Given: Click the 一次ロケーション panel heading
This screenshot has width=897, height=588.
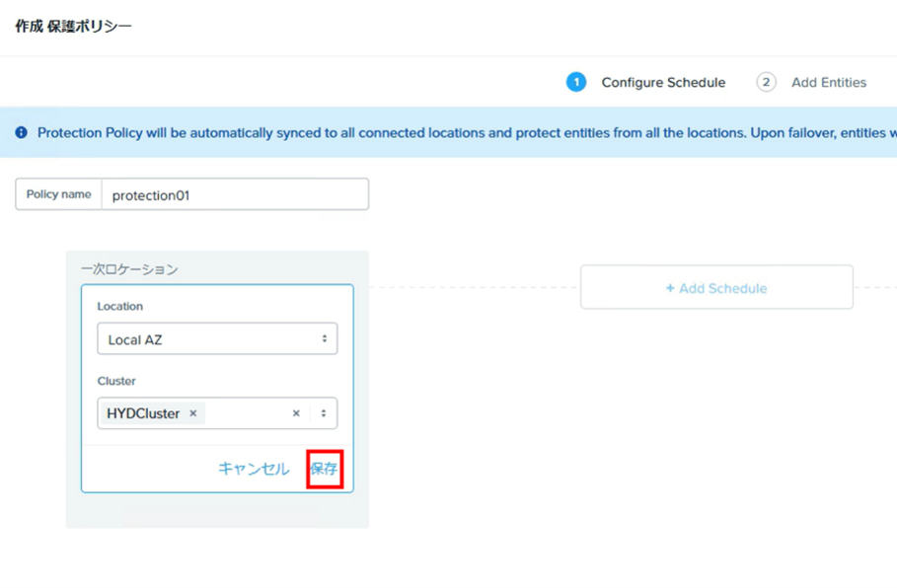Looking at the screenshot, I should (129, 268).
